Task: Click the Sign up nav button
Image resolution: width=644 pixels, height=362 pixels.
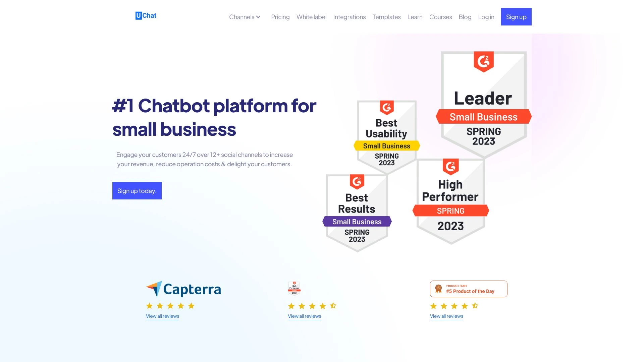Action: (516, 16)
